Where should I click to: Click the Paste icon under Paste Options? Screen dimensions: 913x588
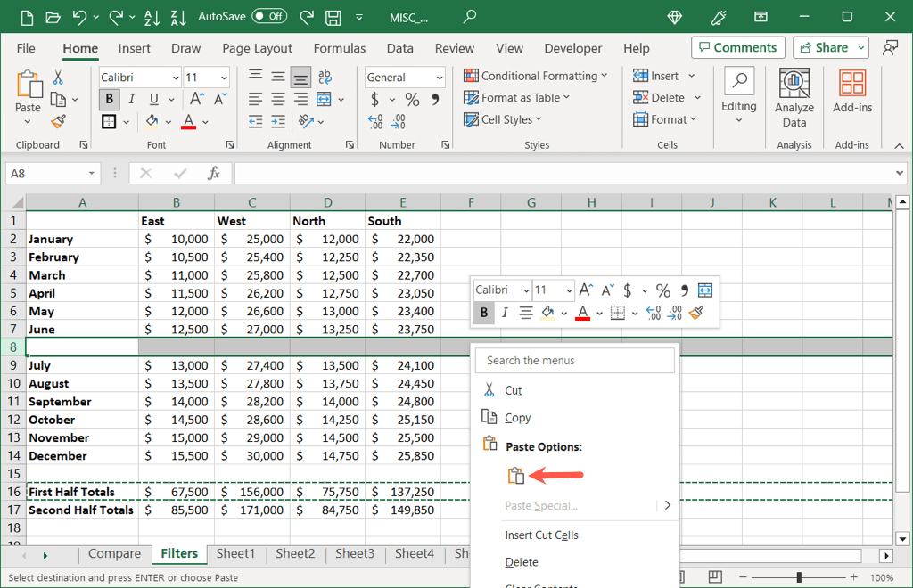[515, 476]
